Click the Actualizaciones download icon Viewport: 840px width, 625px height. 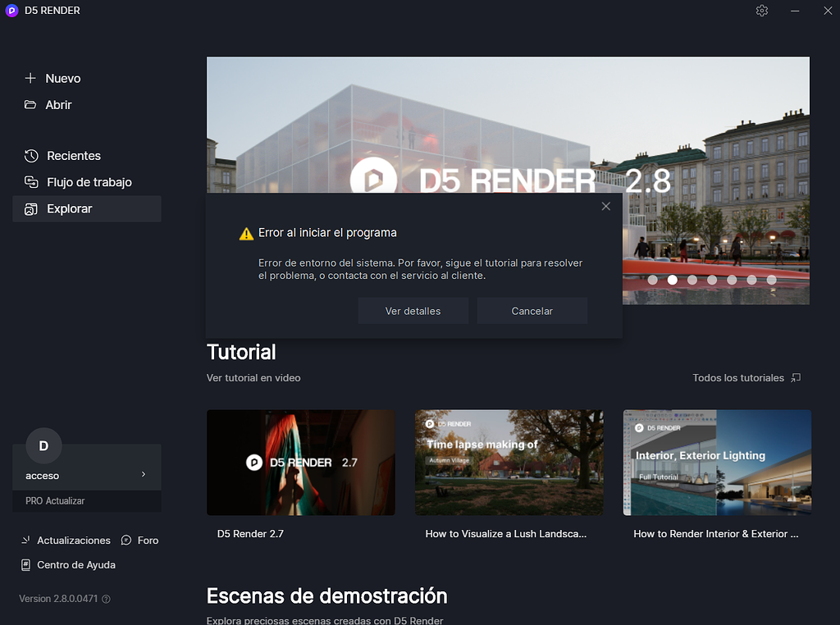tap(25, 540)
